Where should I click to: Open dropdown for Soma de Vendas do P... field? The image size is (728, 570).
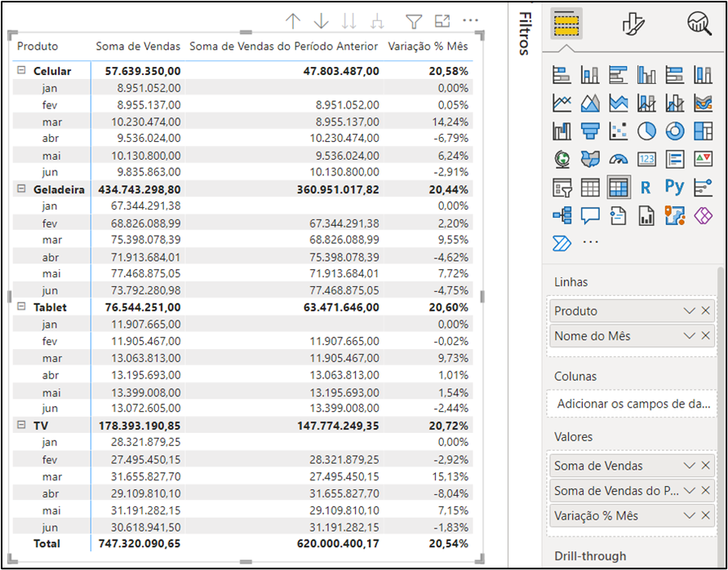[690, 490]
